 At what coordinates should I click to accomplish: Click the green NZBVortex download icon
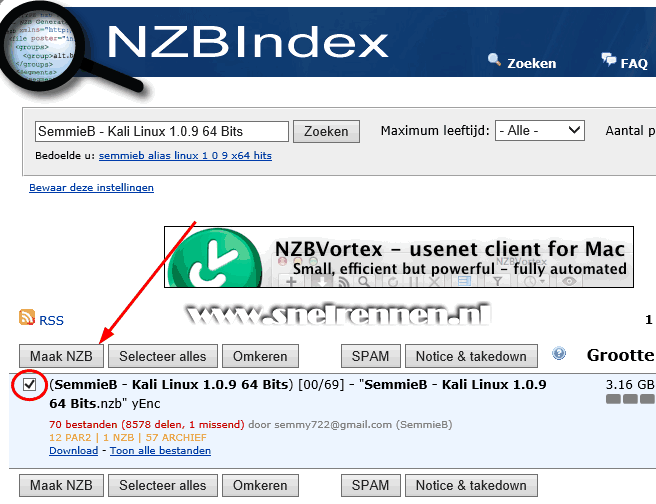click(215, 258)
